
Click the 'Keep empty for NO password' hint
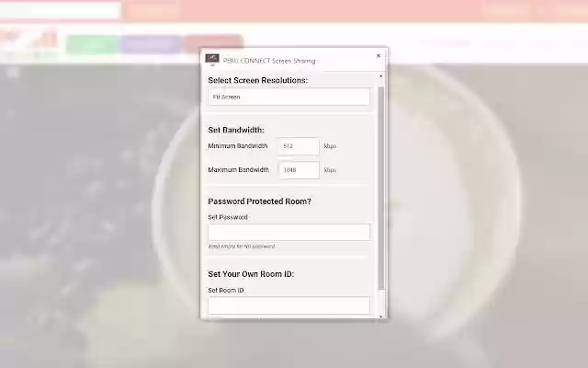[242, 247]
